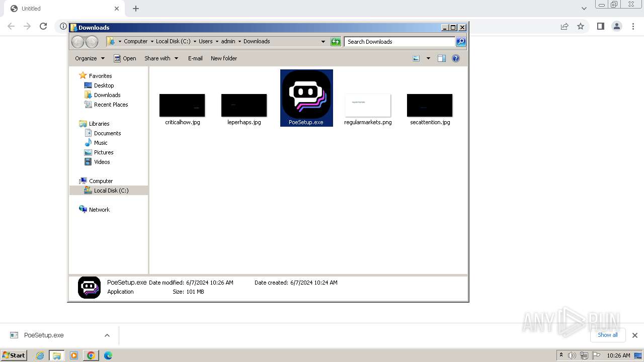Click the PoeSetup.exe details pane icon
Viewport: 644px width, 362px height.
click(90, 287)
